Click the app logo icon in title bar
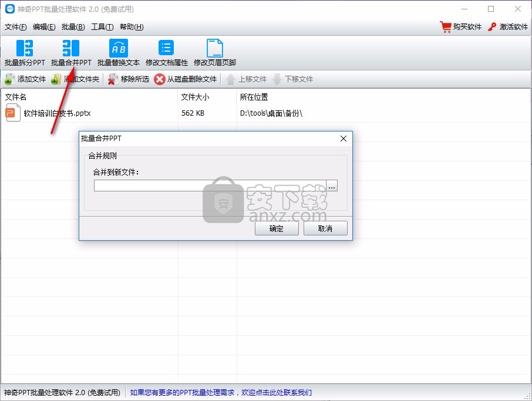Screen dimensions: 532x401 10,9
